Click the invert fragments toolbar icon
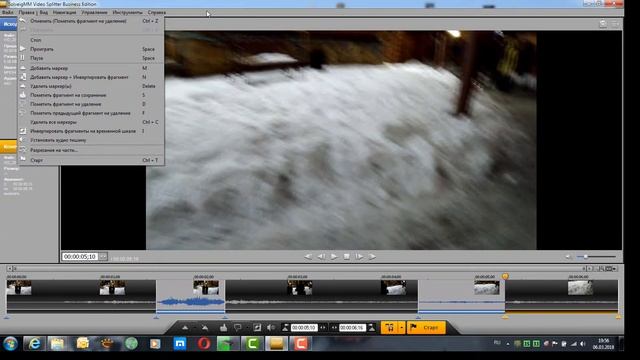 coord(257,328)
